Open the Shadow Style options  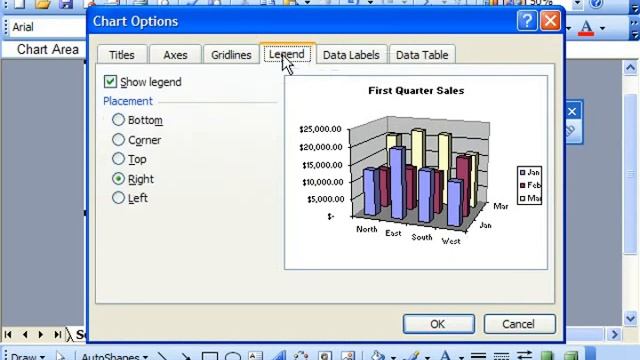[x=547, y=356]
